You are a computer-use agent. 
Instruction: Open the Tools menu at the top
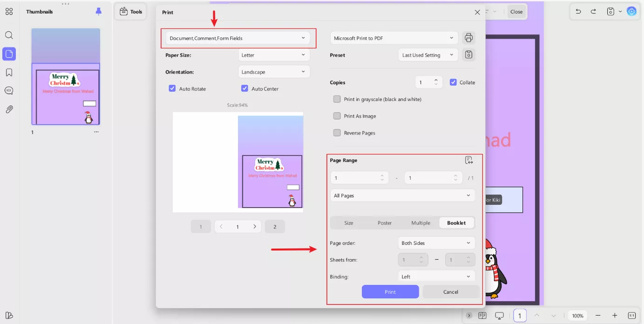coord(130,11)
